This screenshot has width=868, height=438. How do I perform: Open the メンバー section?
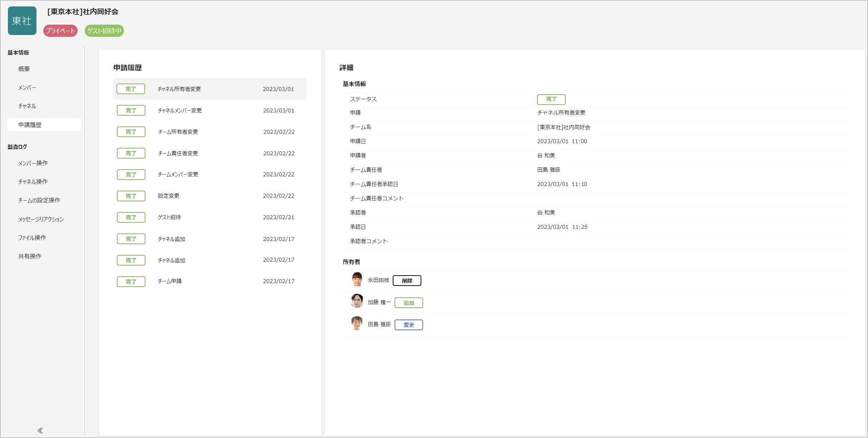(x=27, y=87)
